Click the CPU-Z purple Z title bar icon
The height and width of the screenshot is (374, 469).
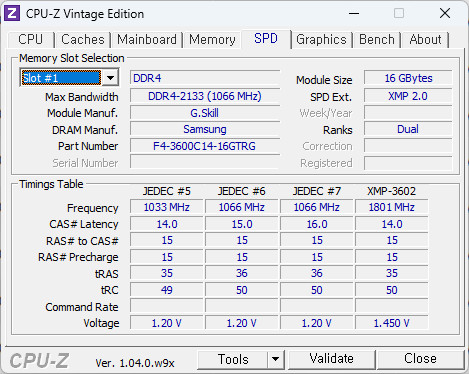pyautogui.click(x=12, y=13)
